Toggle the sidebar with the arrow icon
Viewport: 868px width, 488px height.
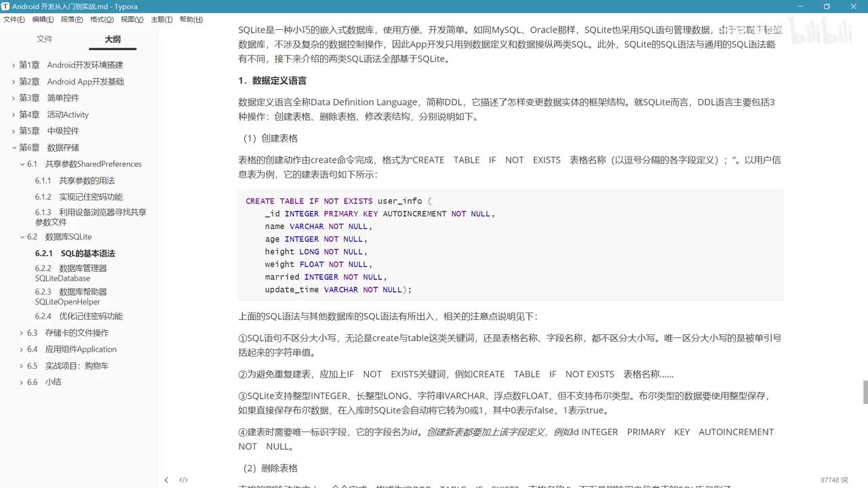point(166,480)
